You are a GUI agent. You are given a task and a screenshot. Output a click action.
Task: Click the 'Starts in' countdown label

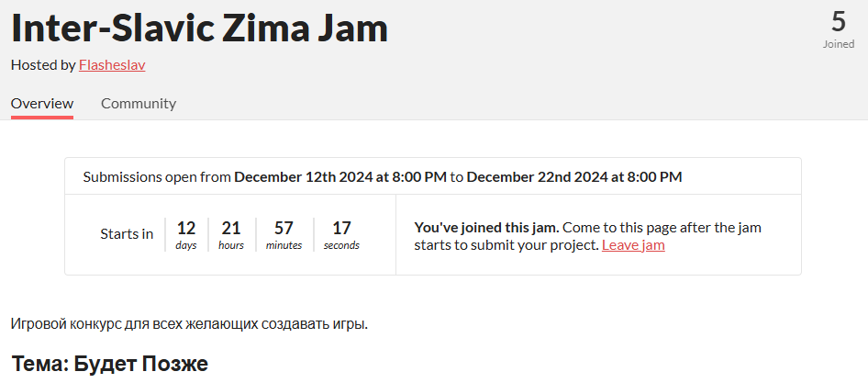click(127, 233)
